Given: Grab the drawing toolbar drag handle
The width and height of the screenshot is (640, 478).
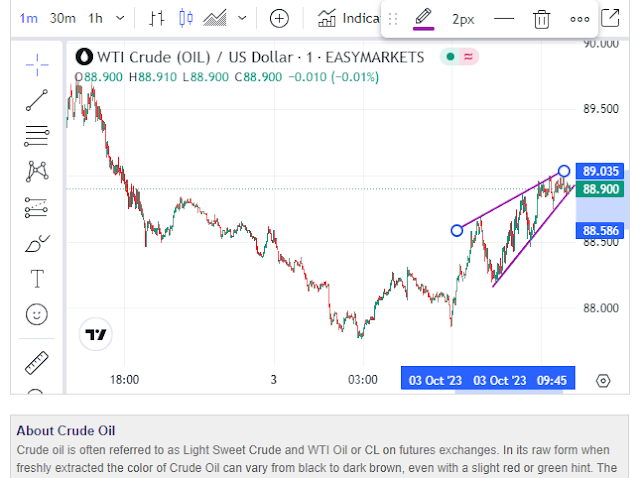Looking at the screenshot, I should pyautogui.click(x=393, y=19).
